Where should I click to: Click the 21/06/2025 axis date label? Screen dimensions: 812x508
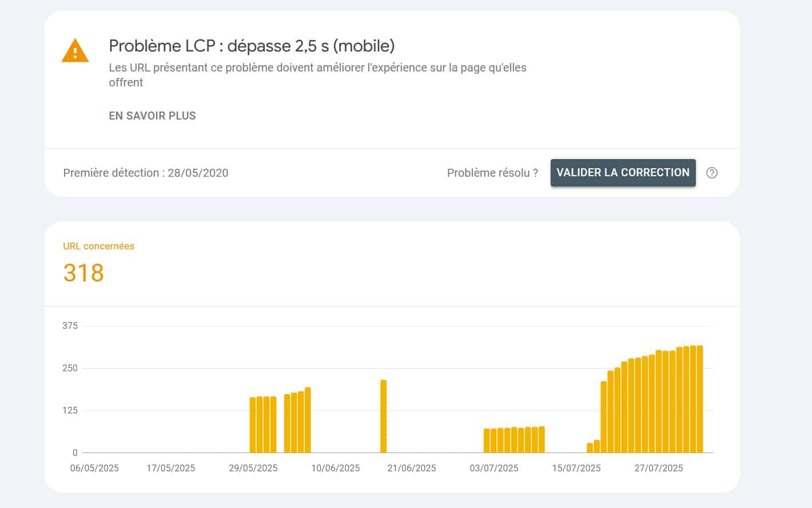coord(412,468)
